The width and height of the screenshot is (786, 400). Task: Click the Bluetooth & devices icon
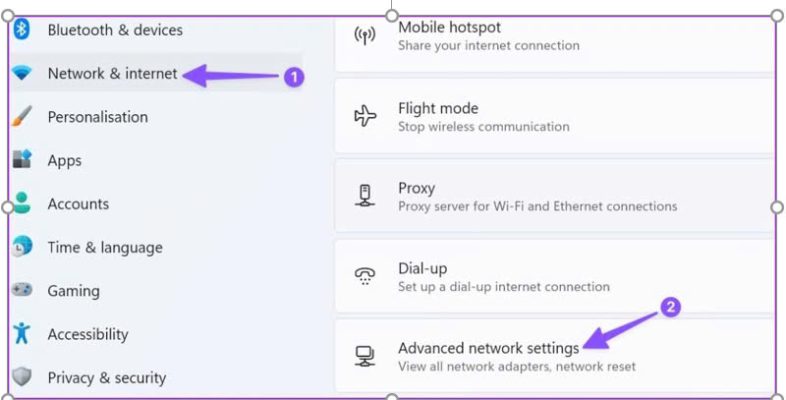[x=21, y=29]
